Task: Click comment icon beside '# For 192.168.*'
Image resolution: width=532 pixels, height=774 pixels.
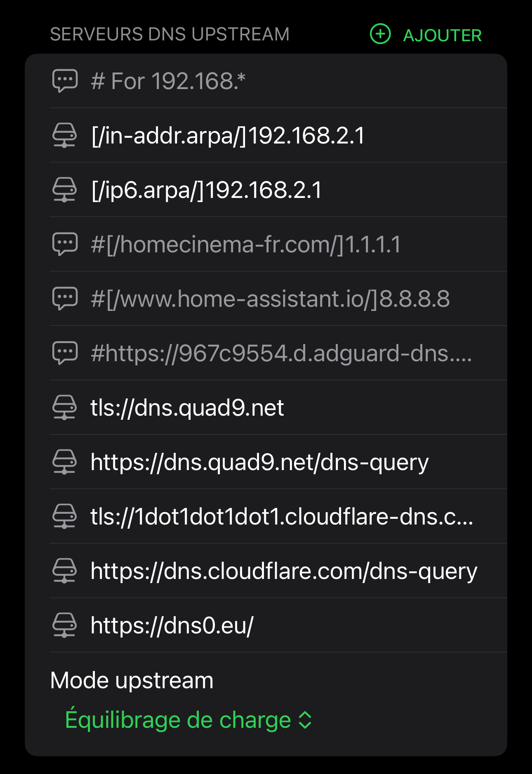Action: pos(65,81)
